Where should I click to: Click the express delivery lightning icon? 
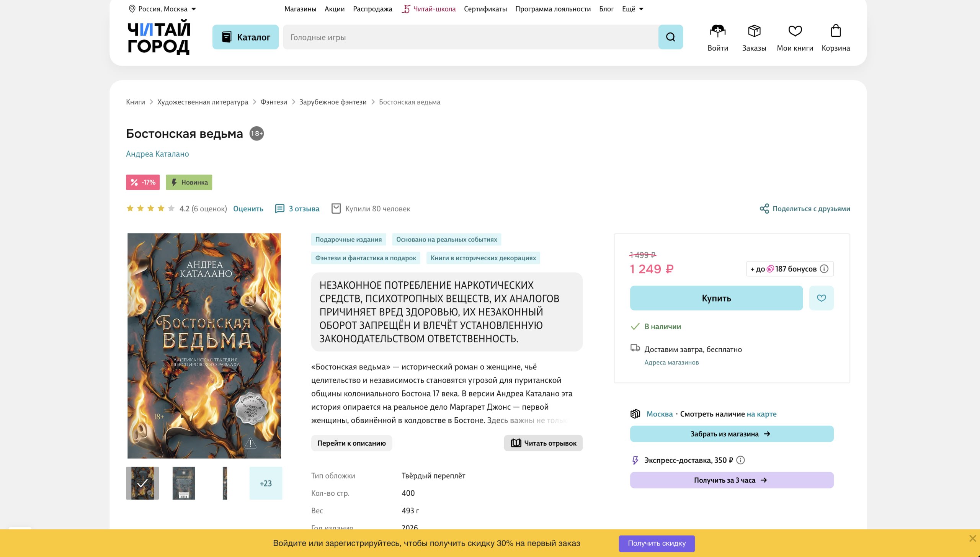(635, 460)
